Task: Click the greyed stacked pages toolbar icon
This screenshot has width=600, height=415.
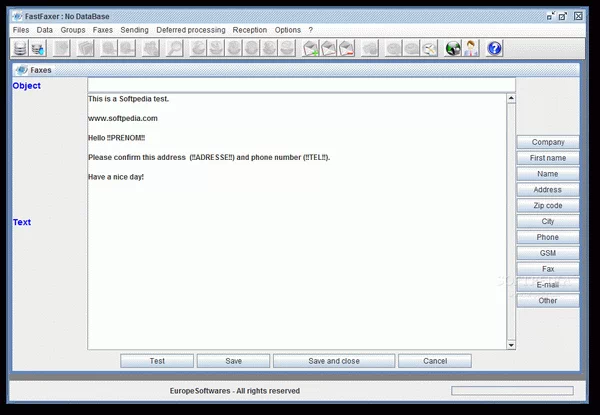Action: 85,49
